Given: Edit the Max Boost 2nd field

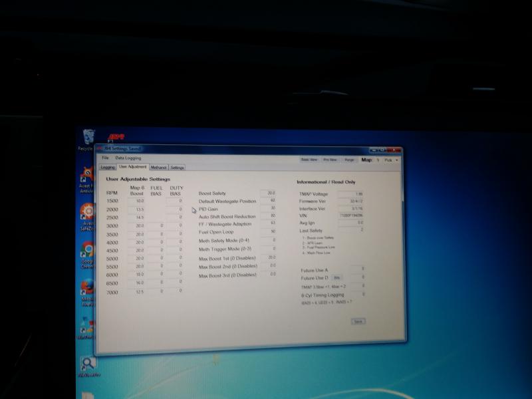Looking at the screenshot, I should pos(268,265).
